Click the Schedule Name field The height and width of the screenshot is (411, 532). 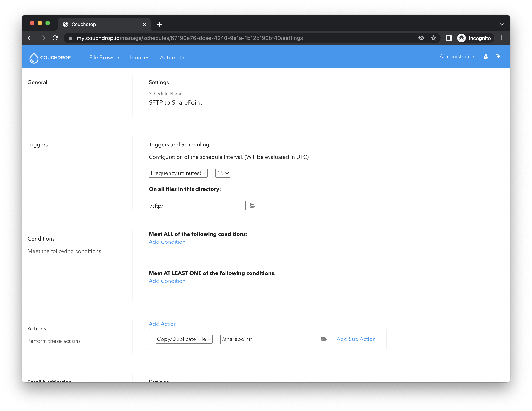(218, 102)
